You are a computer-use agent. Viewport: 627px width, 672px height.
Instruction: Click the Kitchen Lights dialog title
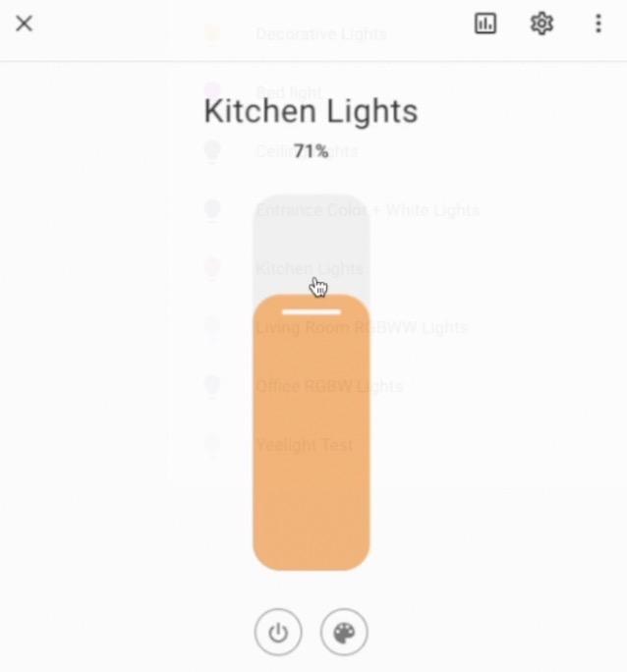311,111
